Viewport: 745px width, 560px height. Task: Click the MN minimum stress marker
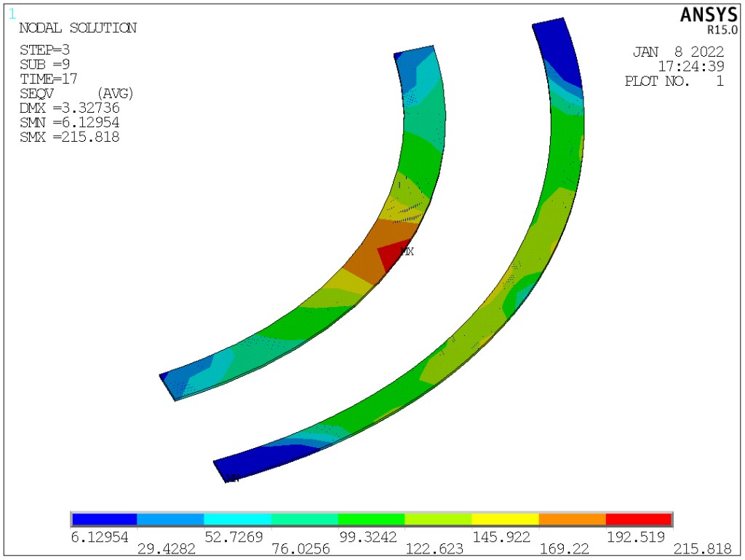[232, 478]
